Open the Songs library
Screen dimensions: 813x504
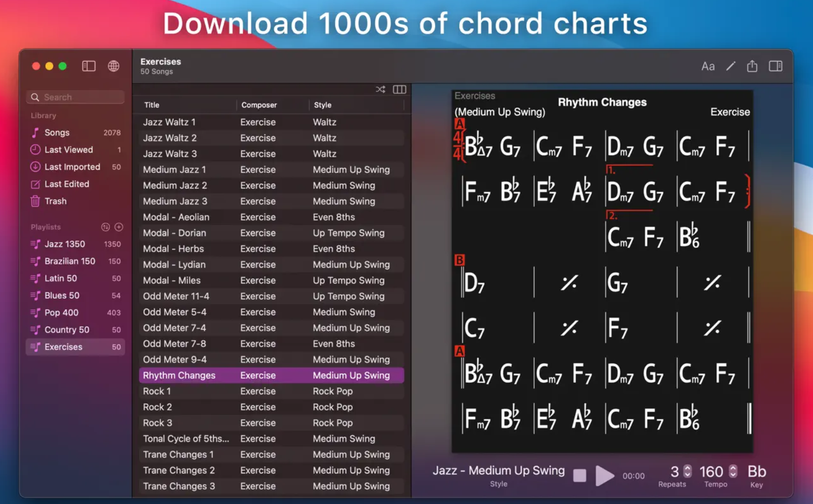tap(76, 133)
